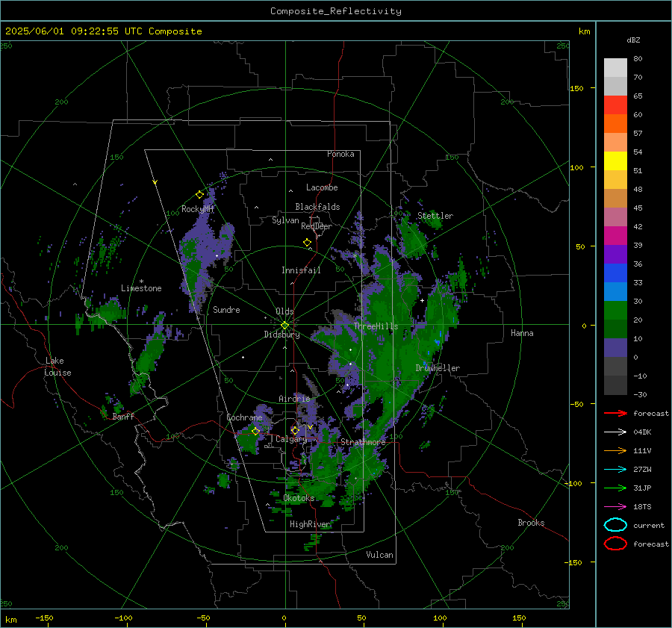Select the white 80-70 dBZ swatch
Image resolution: width=672 pixels, height=628 pixels.
click(x=615, y=68)
